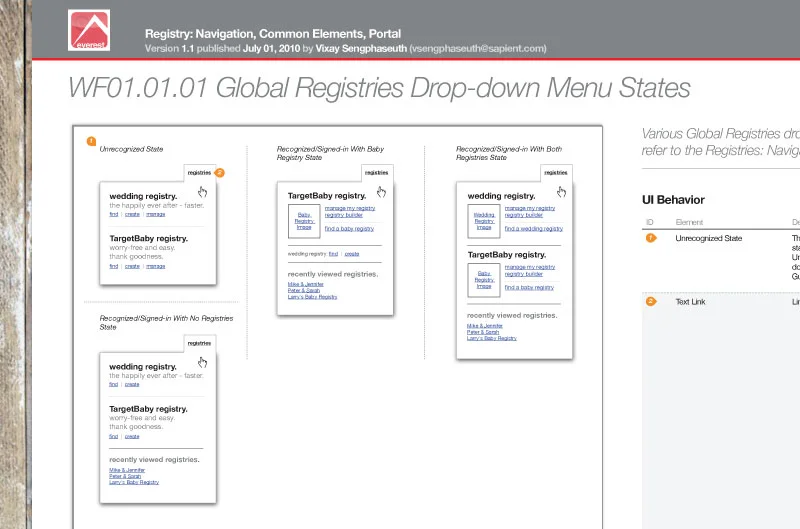Click registry builder in Baby Registry State panel

tap(344, 215)
